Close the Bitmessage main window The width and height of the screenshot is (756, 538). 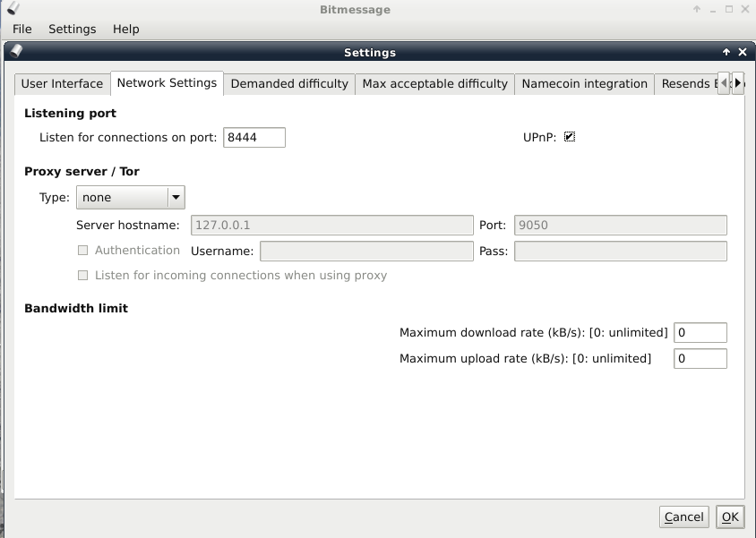click(745, 9)
